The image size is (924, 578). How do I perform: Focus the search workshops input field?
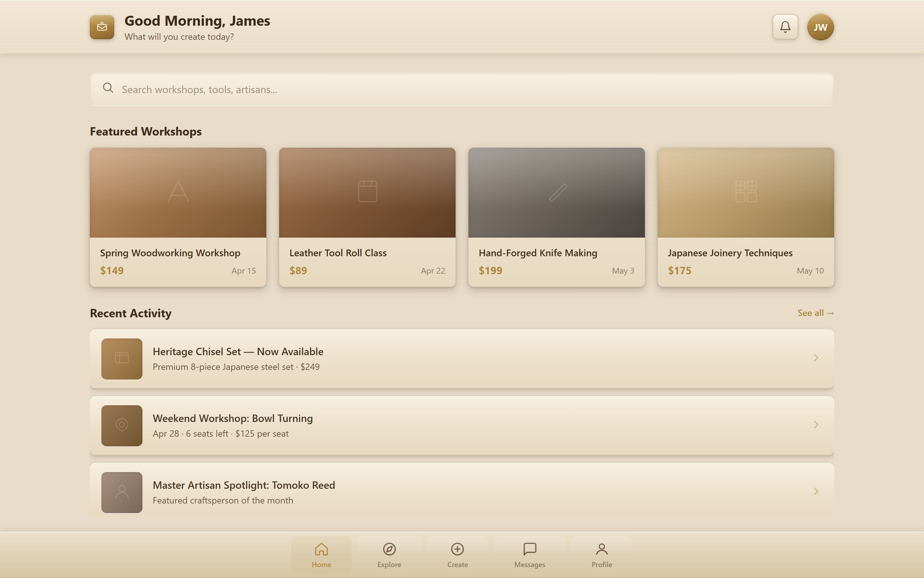pos(462,89)
